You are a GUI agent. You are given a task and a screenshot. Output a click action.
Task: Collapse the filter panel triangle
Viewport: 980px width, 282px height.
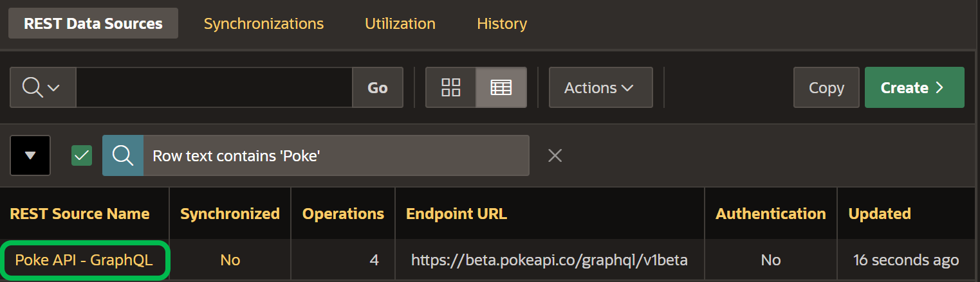click(30, 155)
